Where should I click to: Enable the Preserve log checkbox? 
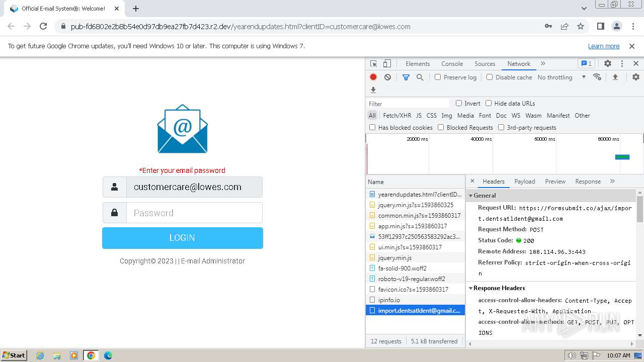(x=438, y=77)
